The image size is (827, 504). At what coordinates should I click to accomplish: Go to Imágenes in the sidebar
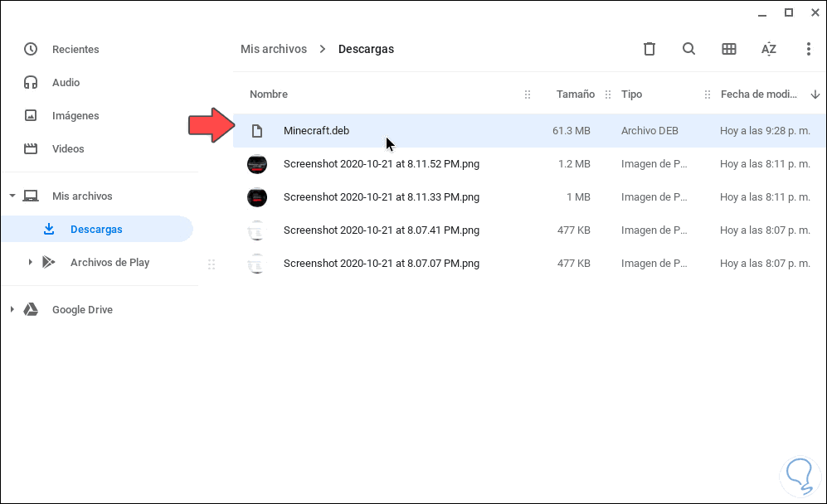pyautogui.click(x=75, y=116)
